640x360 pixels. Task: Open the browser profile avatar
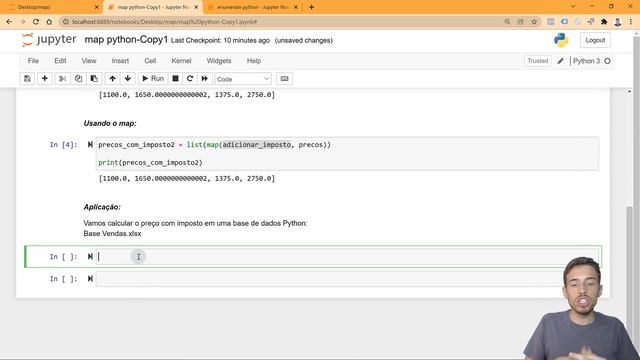click(x=618, y=22)
